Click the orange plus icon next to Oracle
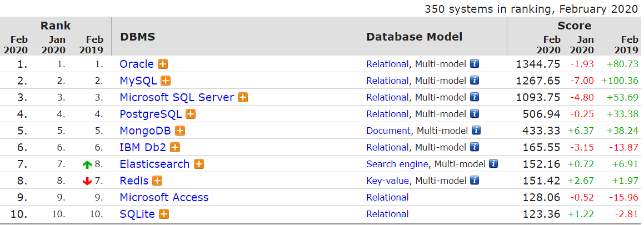The width and height of the screenshot is (644, 225). click(163, 64)
